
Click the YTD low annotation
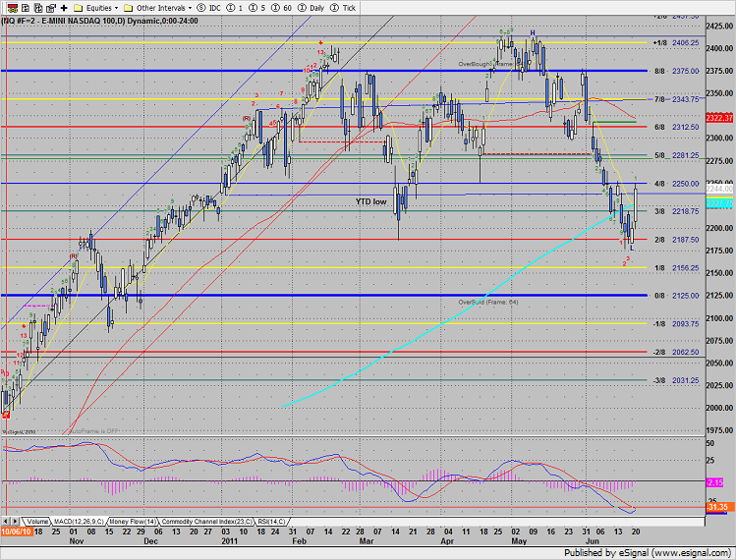(x=370, y=201)
